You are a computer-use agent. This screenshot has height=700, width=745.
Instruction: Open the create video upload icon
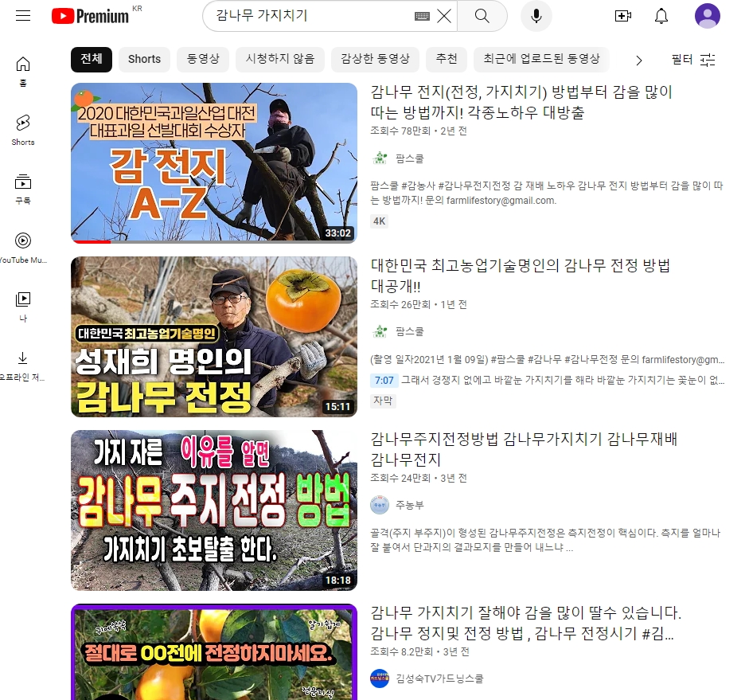point(623,15)
